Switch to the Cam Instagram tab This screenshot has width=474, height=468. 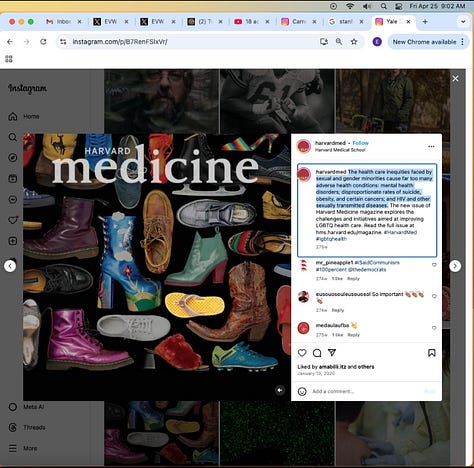pos(299,22)
